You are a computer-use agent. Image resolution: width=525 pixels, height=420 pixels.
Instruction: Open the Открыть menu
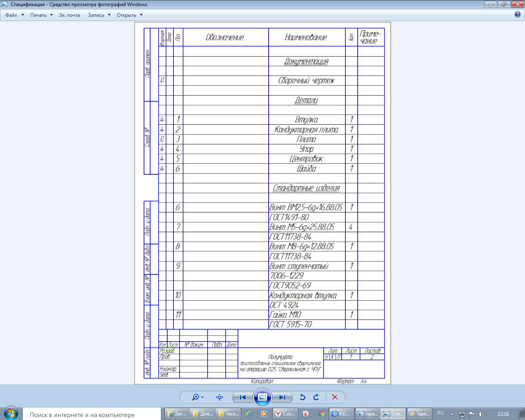click(130, 15)
